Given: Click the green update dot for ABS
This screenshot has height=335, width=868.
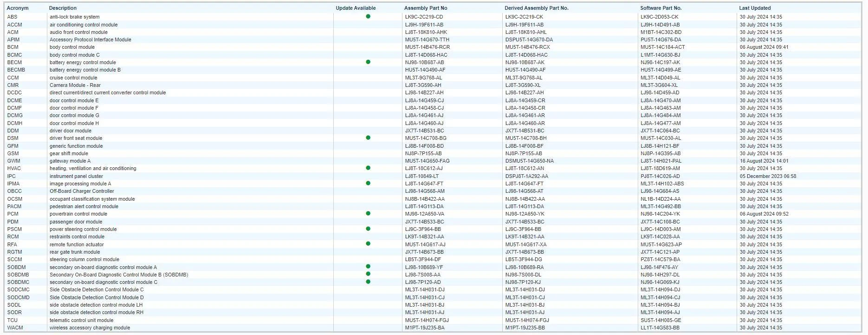Looking at the screenshot, I should pyautogui.click(x=368, y=16).
